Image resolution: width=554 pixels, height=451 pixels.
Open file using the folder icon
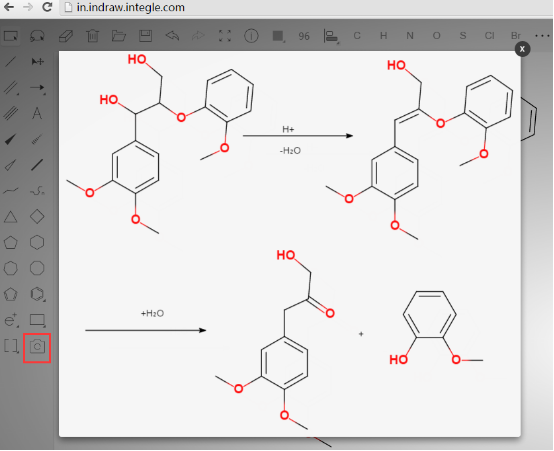tap(119, 36)
